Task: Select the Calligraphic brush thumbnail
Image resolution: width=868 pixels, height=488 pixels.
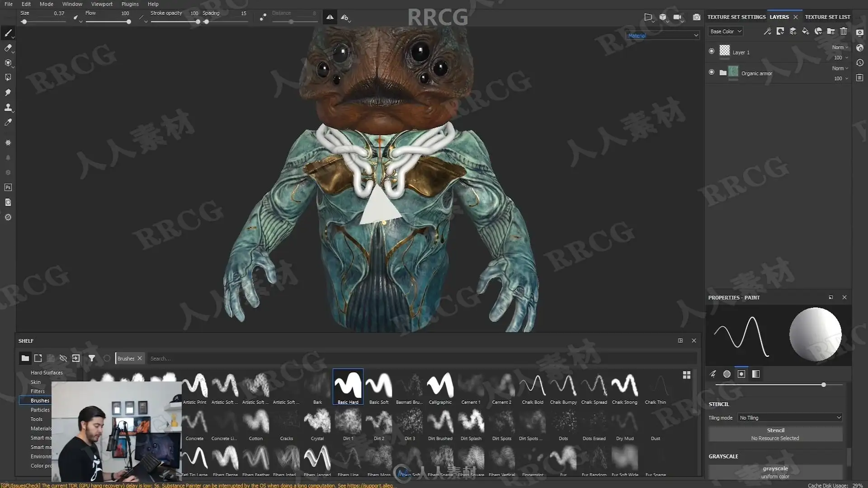Action: 440,387
